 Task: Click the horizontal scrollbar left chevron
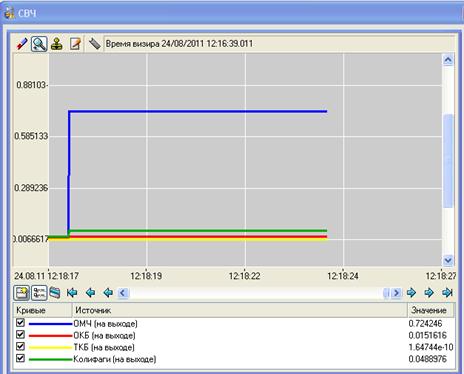[123, 293]
